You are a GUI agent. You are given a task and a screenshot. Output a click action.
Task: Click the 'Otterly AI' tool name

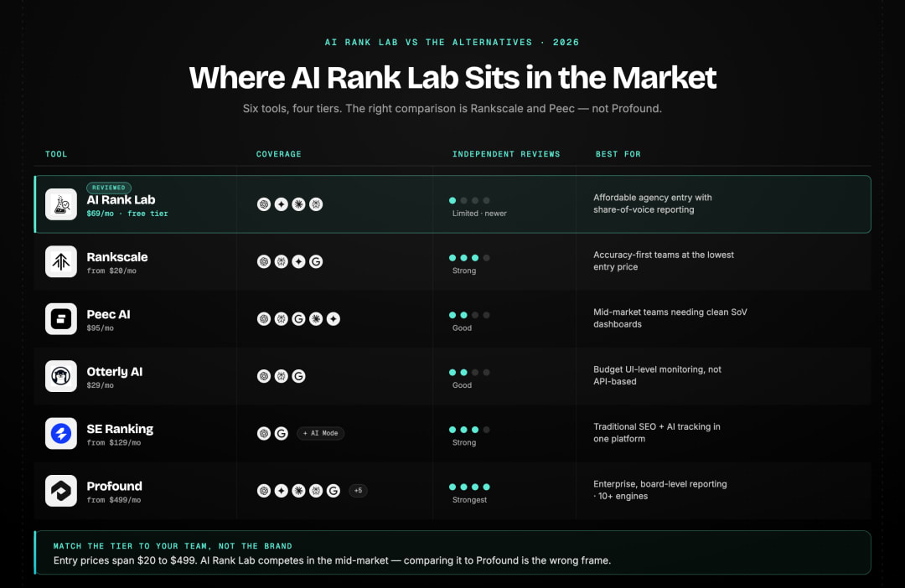point(114,372)
